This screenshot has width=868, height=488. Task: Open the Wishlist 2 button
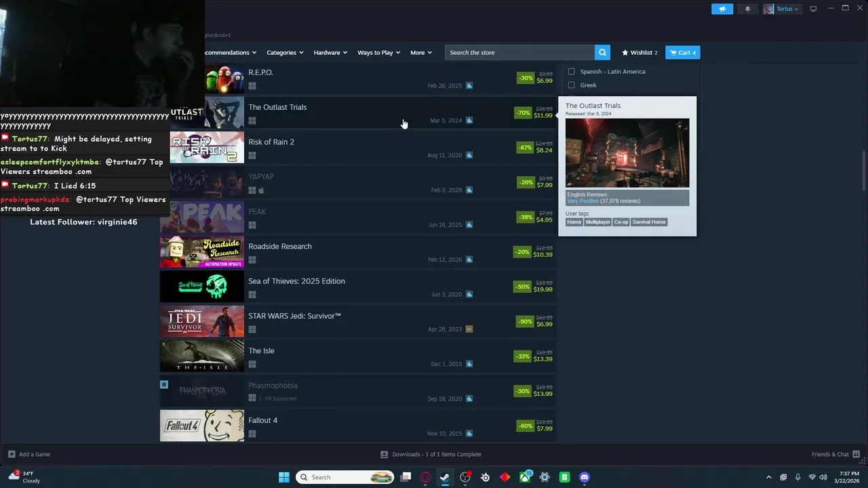coord(639,52)
